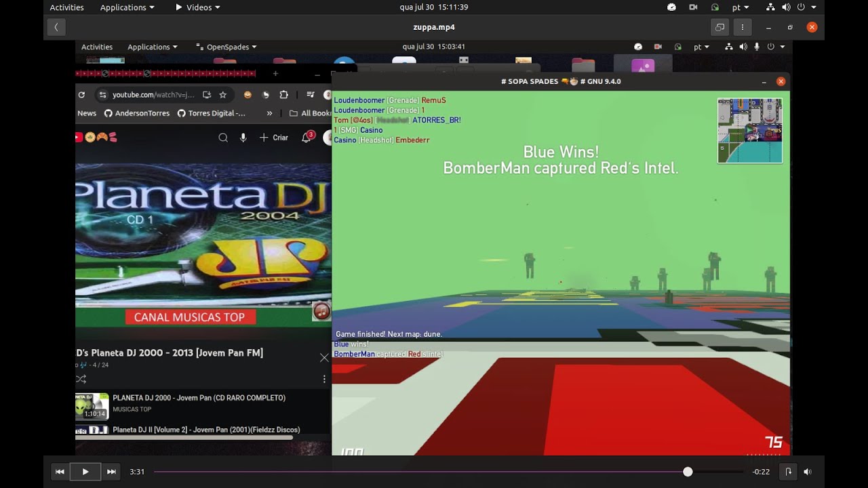Click the speaker volume icon in top bar

pos(786,7)
